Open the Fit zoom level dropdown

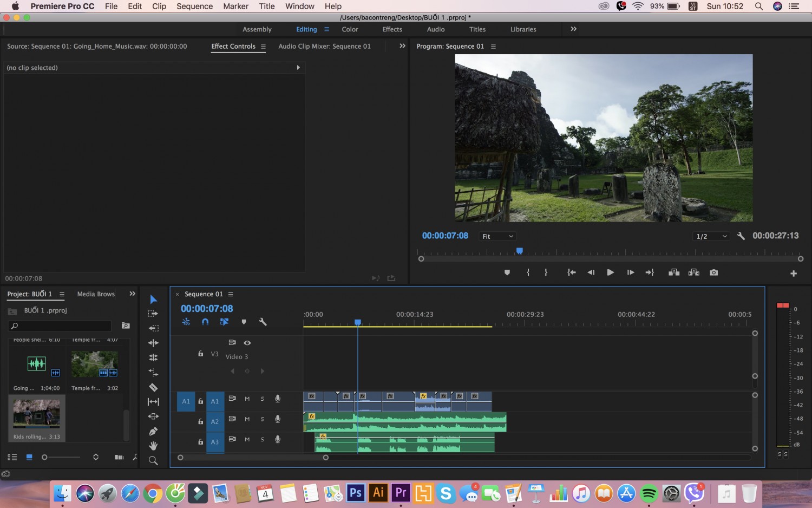pos(498,236)
